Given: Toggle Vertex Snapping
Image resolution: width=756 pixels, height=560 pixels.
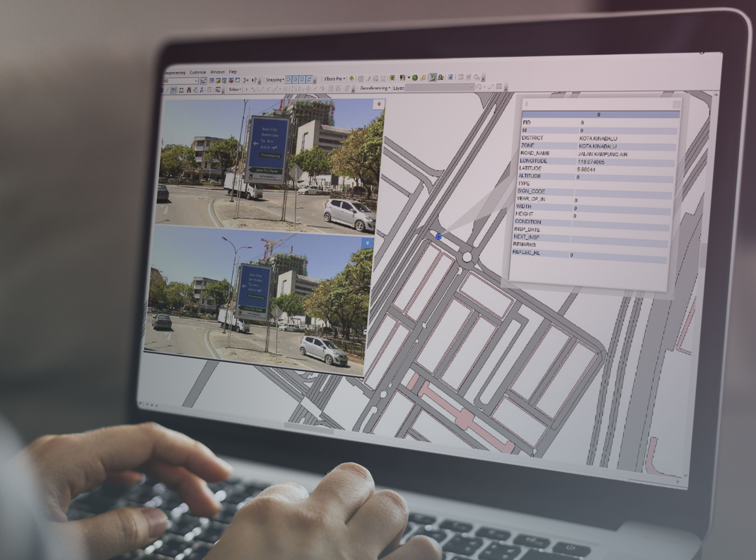Looking at the screenshot, I should [x=302, y=80].
